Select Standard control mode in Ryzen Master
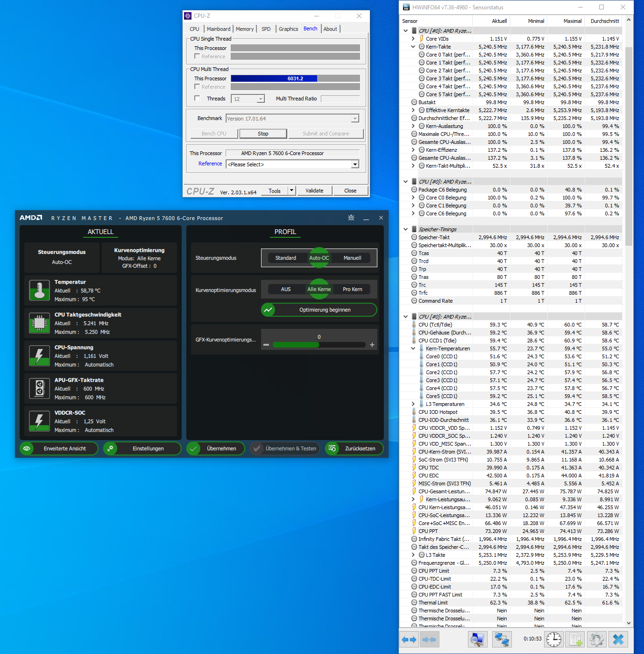The image size is (644, 654). (x=286, y=258)
